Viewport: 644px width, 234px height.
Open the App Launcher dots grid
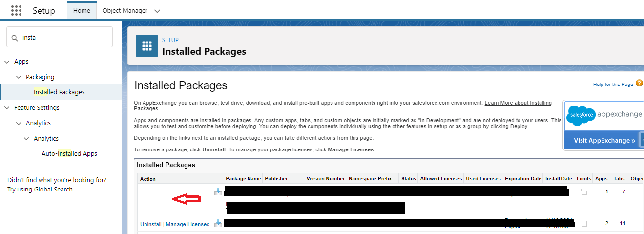(x=16, y=10)
